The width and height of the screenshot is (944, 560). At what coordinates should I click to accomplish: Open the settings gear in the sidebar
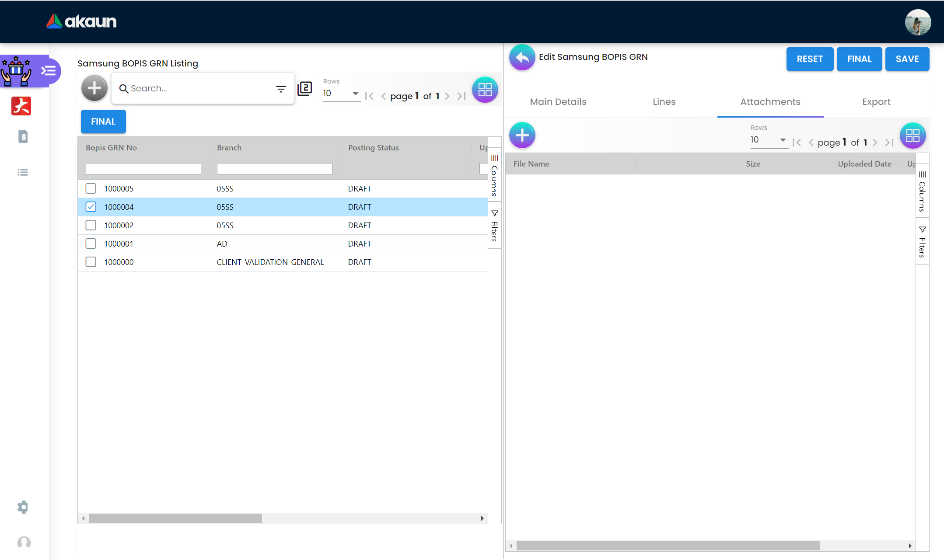tap(23, 507)
